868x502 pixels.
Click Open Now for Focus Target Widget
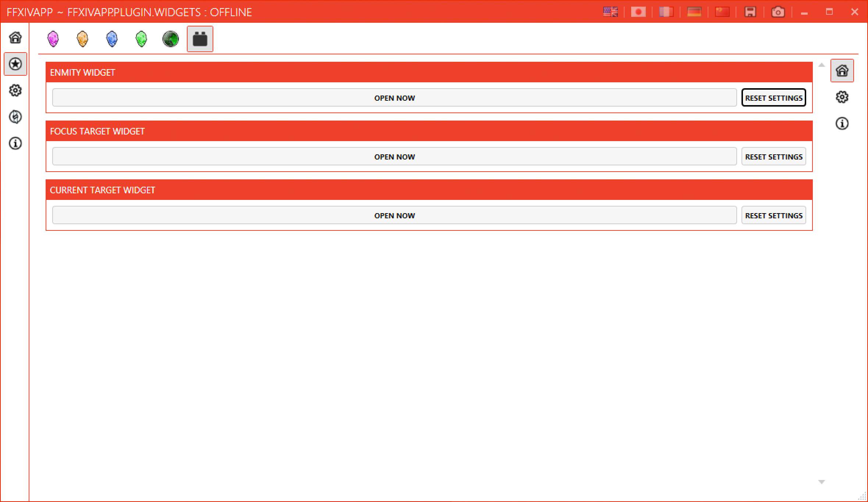click(394, 157)
